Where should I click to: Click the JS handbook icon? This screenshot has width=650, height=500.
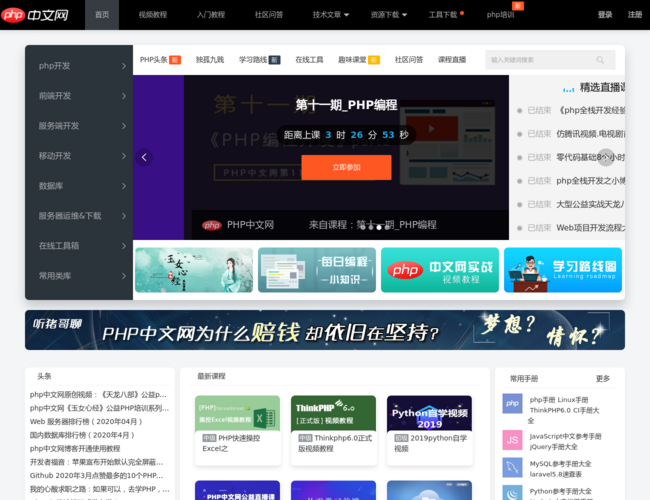pyautogui.click(x=512, y=440)
